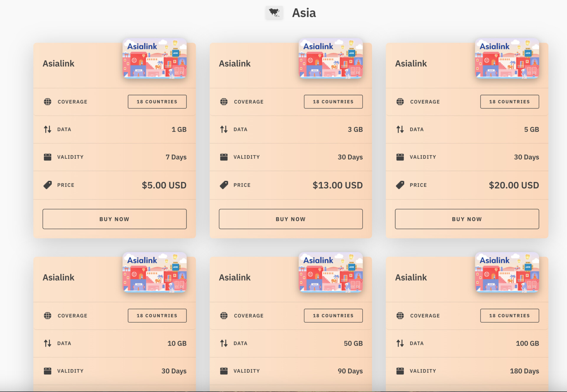
Task: Click the calendar icon beside 7 Days validity
Action: pos(48,157)
